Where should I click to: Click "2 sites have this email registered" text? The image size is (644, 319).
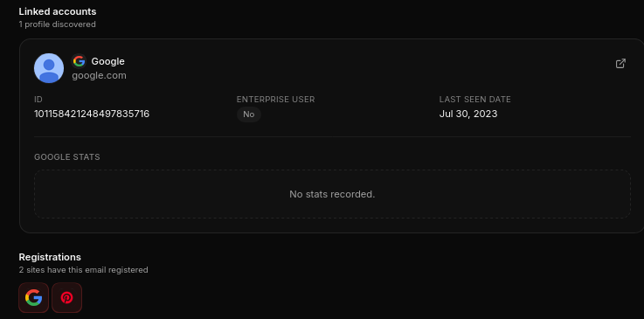83,270
